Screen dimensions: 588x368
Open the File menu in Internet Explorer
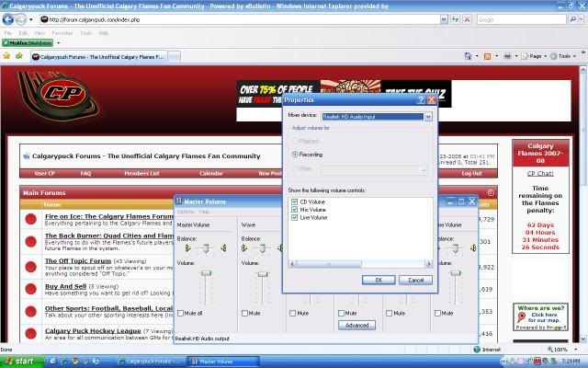click(8, 33)
